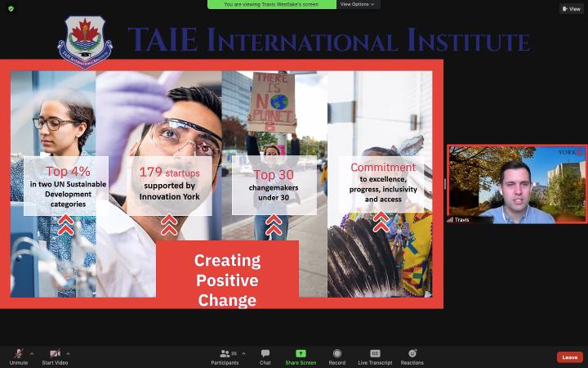This screenshot has height=368, width=588.
Task: Start video with the camera icon
Action: [x=55, y=353]
